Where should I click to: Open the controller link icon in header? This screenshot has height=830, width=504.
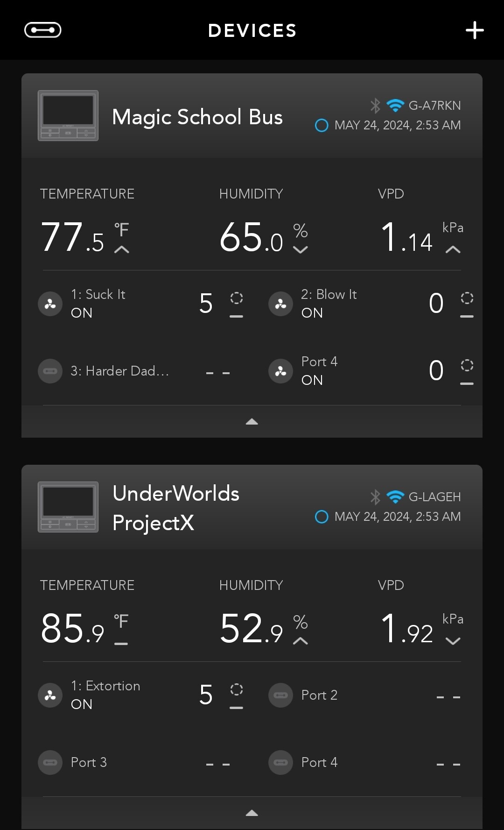(42, 30)
